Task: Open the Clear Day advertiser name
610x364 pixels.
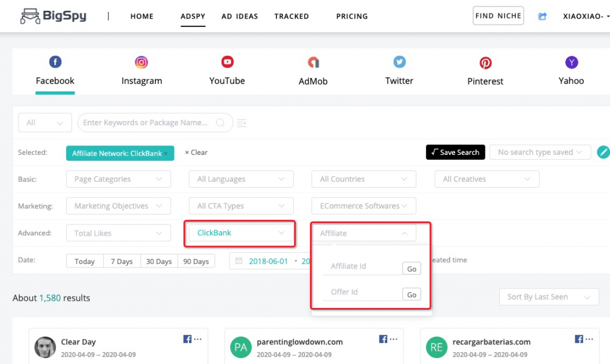Action: click(x=78, y=342)
